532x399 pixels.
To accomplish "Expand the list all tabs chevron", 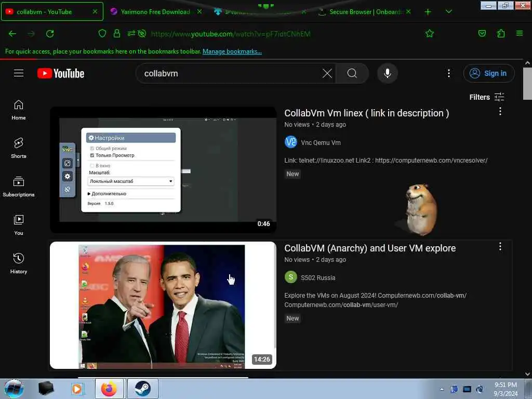I will point(448,11).
